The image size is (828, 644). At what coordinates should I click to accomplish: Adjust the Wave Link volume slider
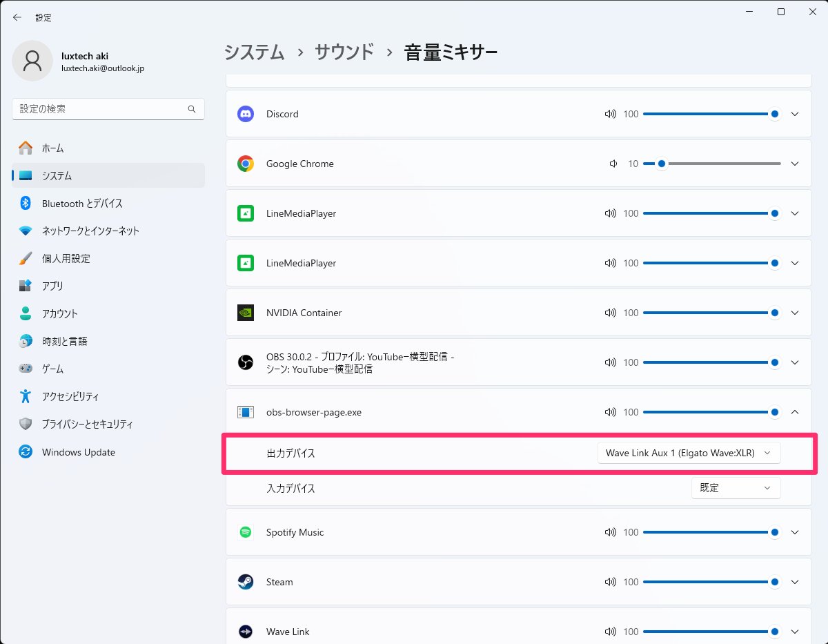tap(712, 632)
